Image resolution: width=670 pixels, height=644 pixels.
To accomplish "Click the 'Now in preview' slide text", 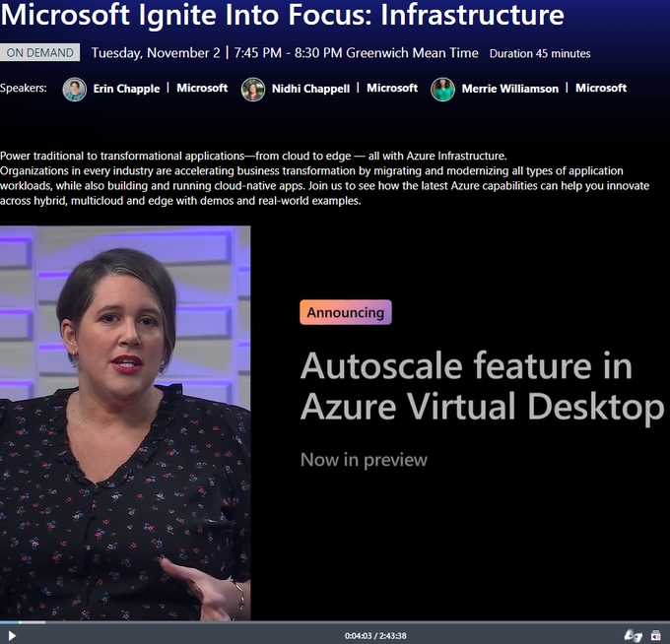I will 364,460.
